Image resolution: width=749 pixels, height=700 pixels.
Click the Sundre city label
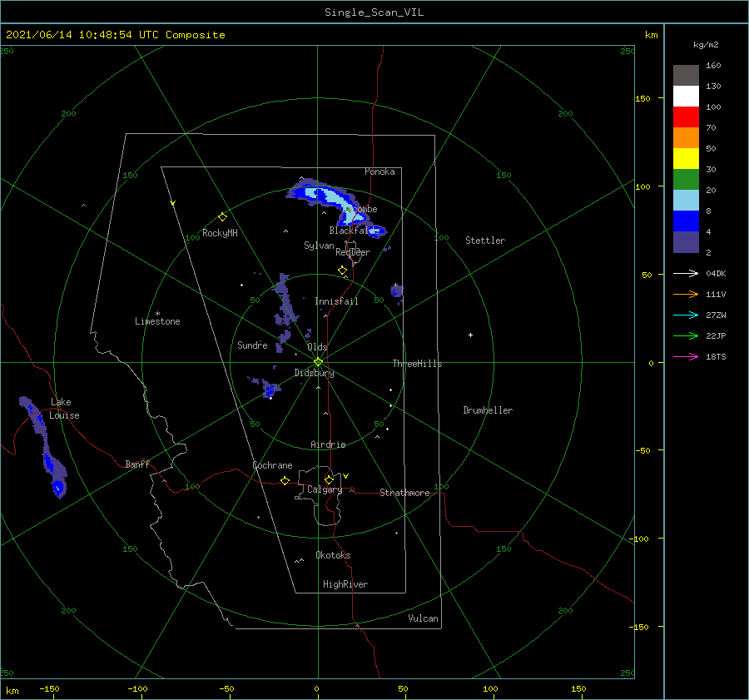click(252, 345)
